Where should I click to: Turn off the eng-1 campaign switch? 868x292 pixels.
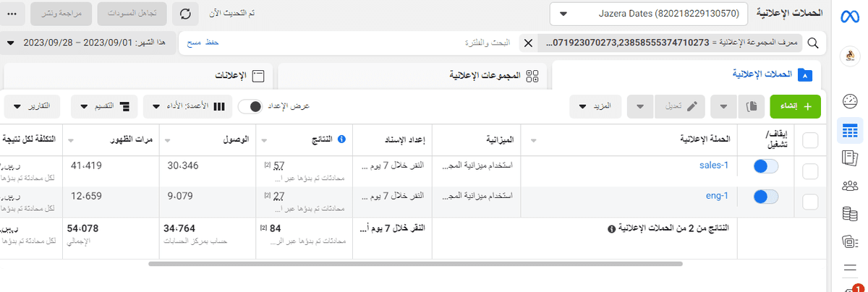click(x=765, y=196)
